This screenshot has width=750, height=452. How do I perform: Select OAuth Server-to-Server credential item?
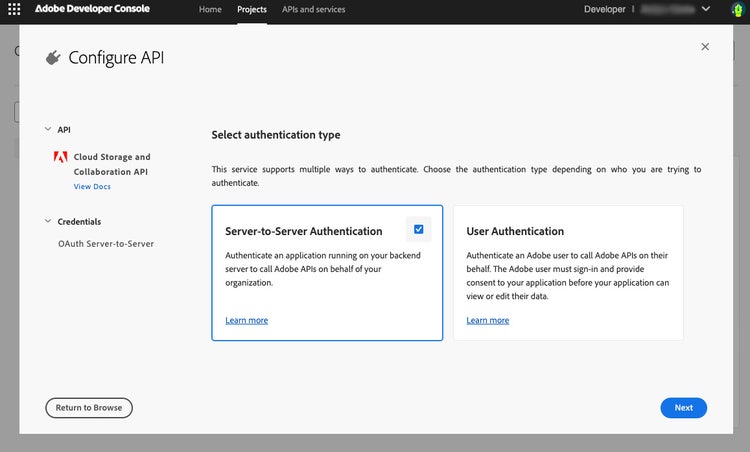[x=105, y=243]
